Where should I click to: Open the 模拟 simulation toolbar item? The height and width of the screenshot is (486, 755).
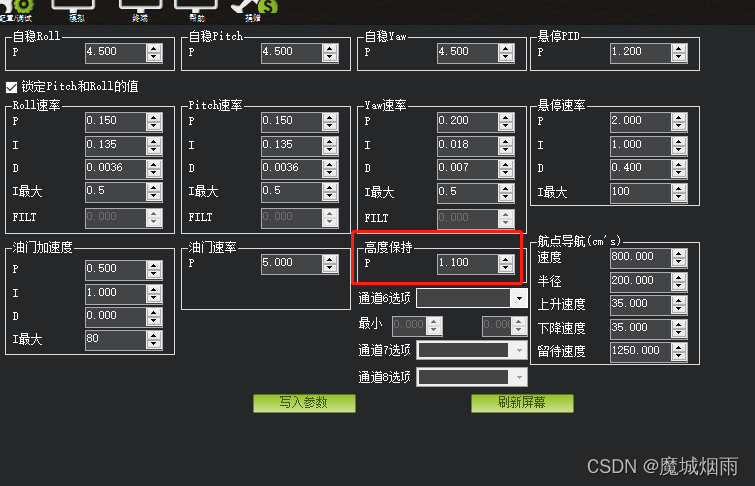tap(74, 11)
